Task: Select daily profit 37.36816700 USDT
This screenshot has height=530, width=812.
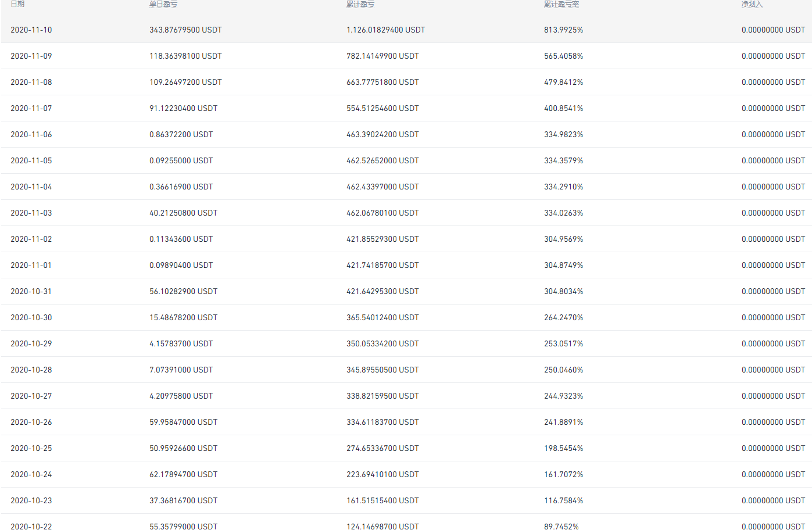Action: [184, 500]
